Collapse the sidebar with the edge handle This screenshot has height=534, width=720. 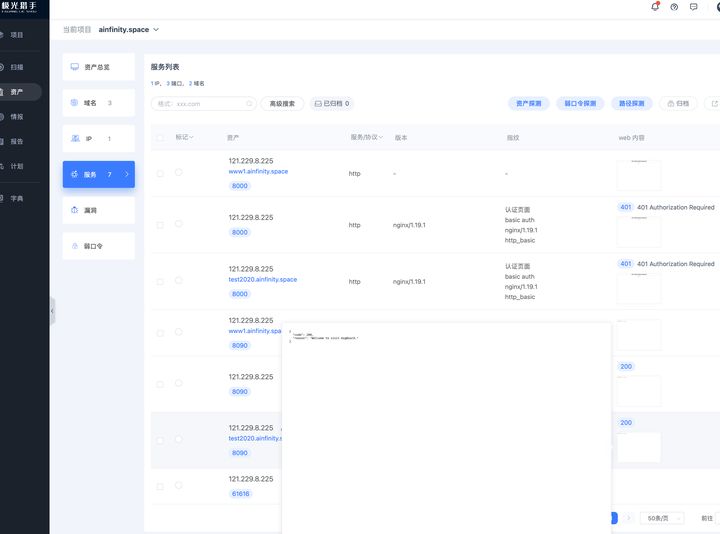pos(52,311)
